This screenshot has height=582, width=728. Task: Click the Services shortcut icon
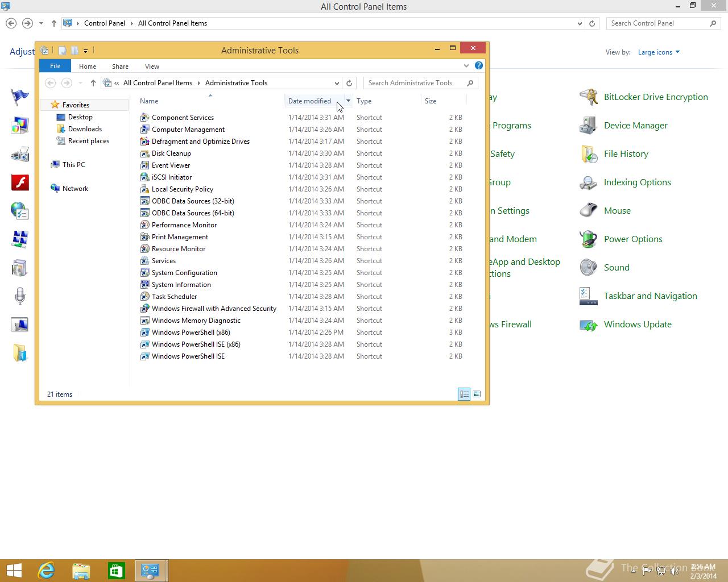(x=145, y=261)
